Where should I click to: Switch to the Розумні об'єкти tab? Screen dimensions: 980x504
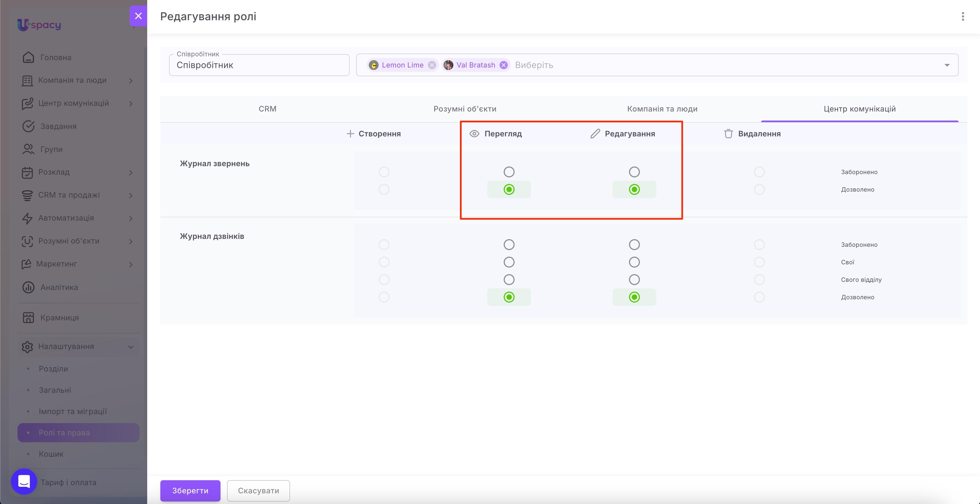[465, 109]
